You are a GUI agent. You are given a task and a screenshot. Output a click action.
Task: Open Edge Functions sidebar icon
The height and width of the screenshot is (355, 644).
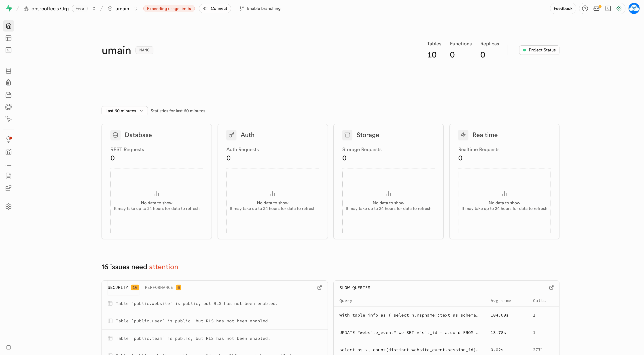tap(8, 107)
